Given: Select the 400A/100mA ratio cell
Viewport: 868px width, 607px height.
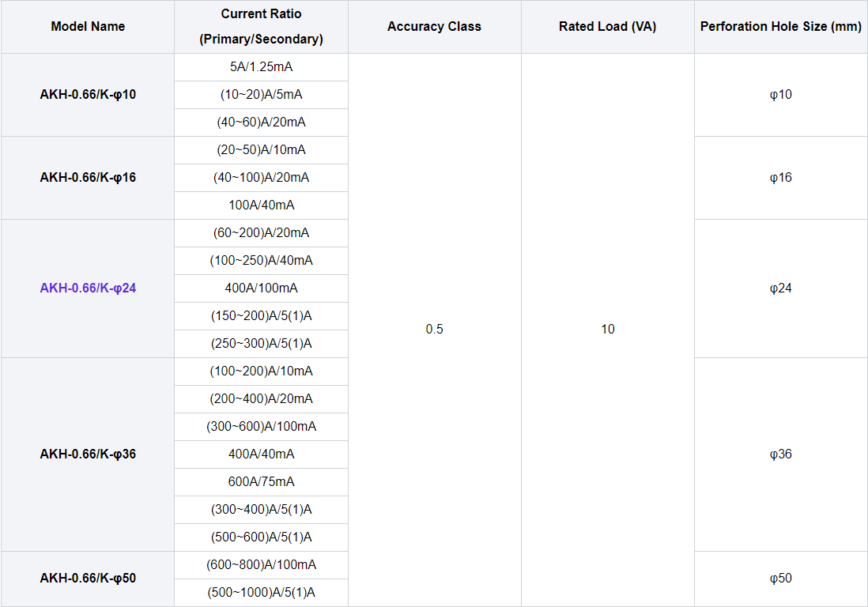Looking at the screenshot, I should coord(261,288).
